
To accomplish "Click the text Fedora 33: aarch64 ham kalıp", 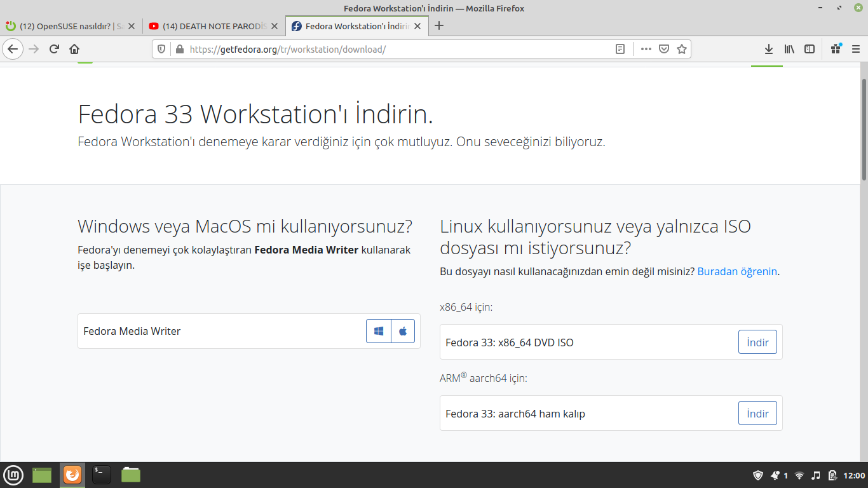I will pos(515,414).
